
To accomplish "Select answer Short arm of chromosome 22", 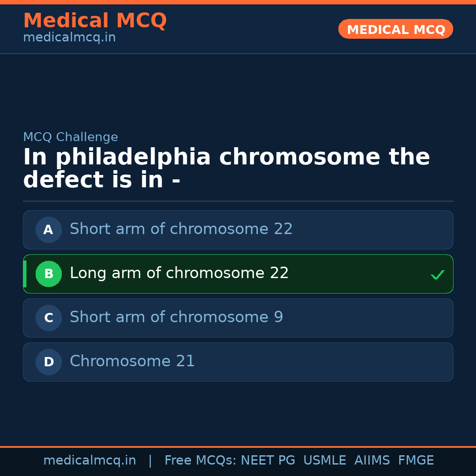I will [181, 229].
